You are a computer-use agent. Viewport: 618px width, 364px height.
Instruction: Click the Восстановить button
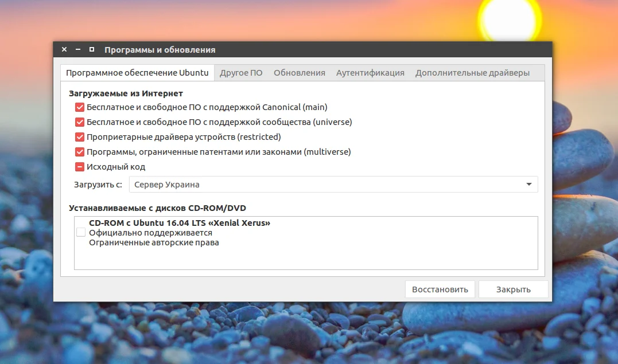[440, 289]
